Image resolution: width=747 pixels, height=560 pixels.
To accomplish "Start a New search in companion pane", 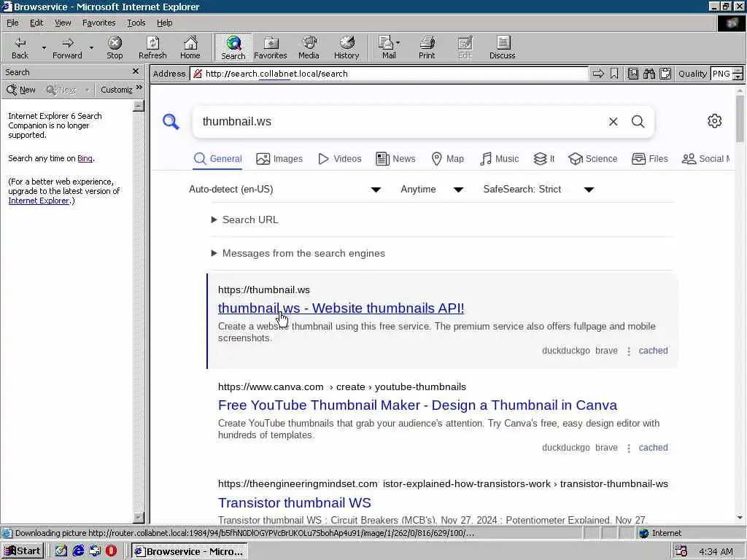I will [x=21, y=90].
